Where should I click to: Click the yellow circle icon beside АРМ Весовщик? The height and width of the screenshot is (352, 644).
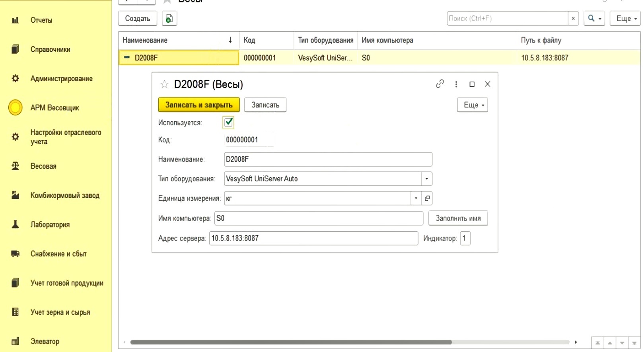[x=16, y=107]
